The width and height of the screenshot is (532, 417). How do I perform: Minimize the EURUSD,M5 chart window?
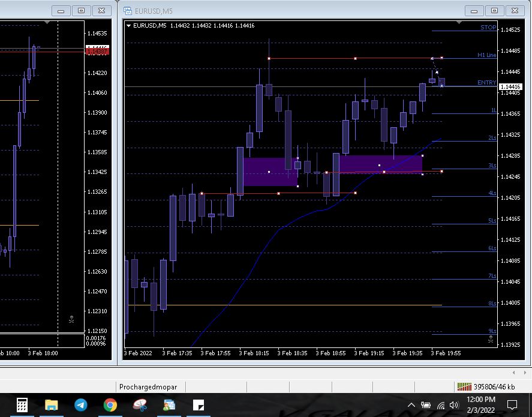pyautogui.click(x=474, y=11)
